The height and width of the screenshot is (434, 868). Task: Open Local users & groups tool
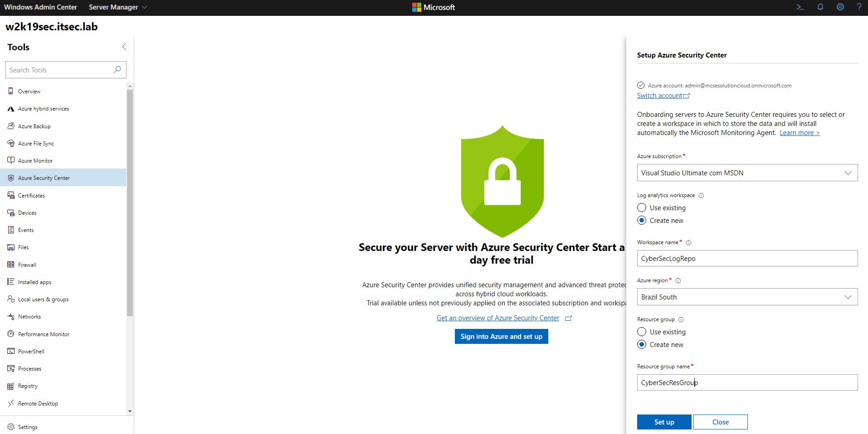(x=63, y=299)
